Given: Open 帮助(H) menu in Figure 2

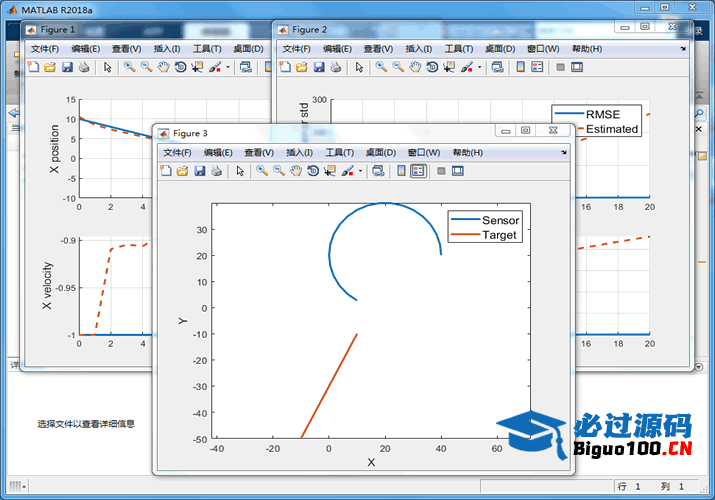Looking at the screenshot, I should click(587, 49).
